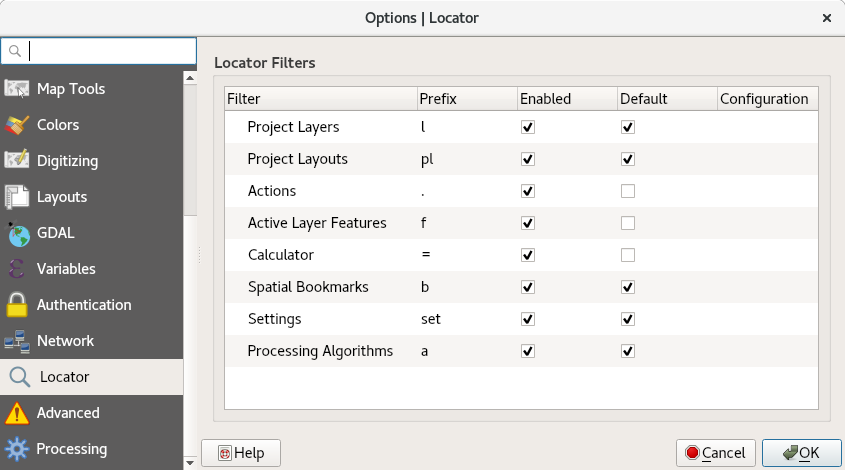This screenshot has width=845, height=470.
Task: Select the Spatial Bookmarks filter row
Action: coord(521,287)
